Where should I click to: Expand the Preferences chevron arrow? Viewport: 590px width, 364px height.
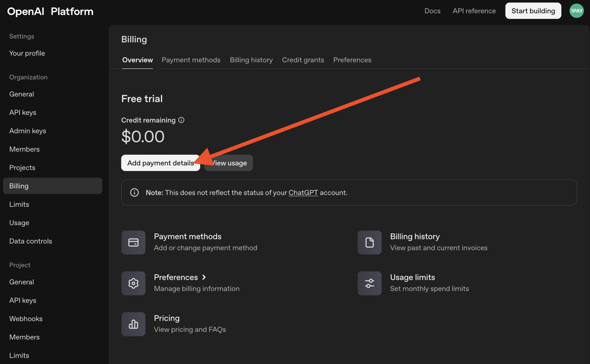click(204, 277)
